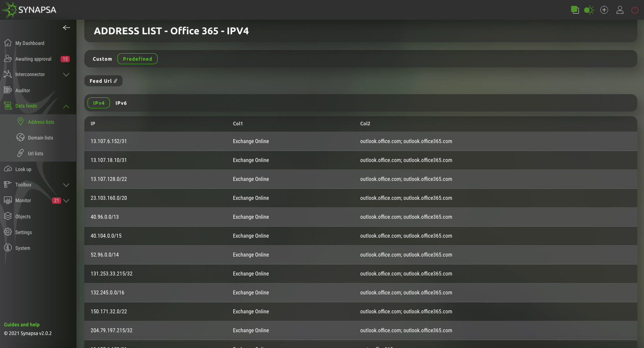Select the 150.171.32.0/22 address cell
Image resolution: width=644 pixels, height=348 pixels.
109,312
